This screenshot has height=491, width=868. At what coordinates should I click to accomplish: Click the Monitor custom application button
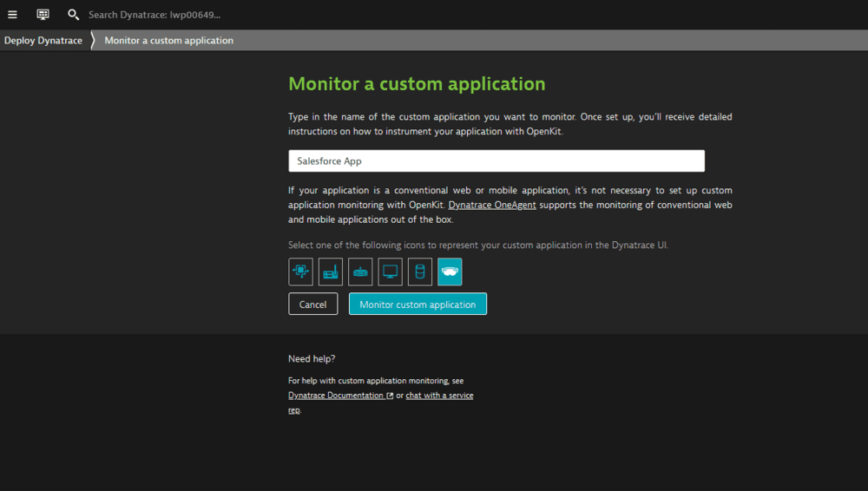tap(418, 304)
